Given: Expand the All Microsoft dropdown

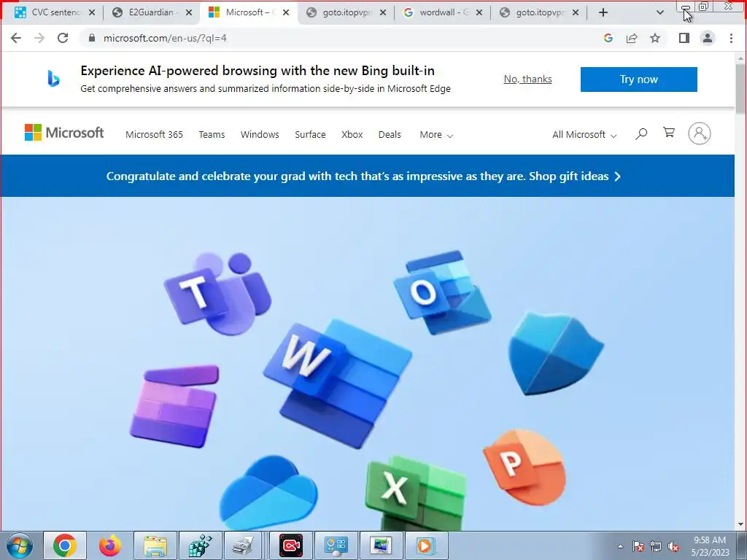Looking at the screenshot, I should click(x=584, y=135).
